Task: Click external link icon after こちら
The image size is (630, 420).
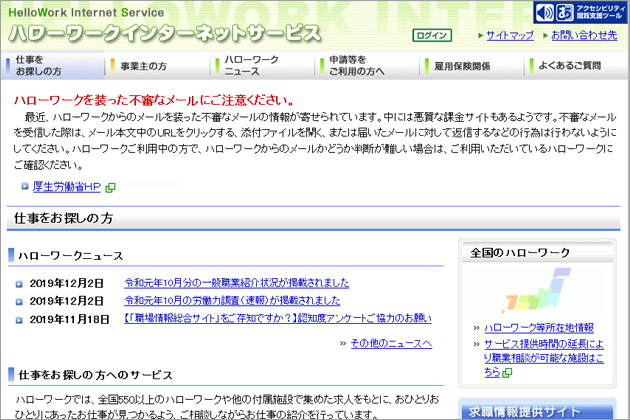Action: [507, 372]
